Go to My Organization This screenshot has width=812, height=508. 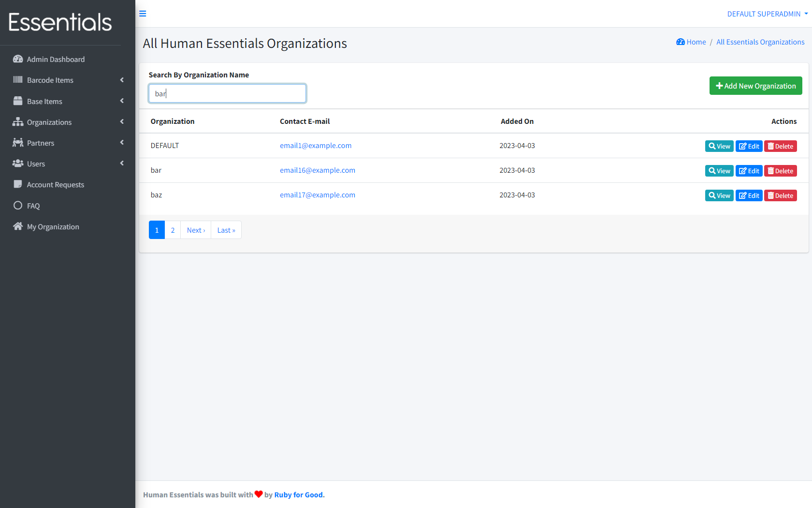68,226
